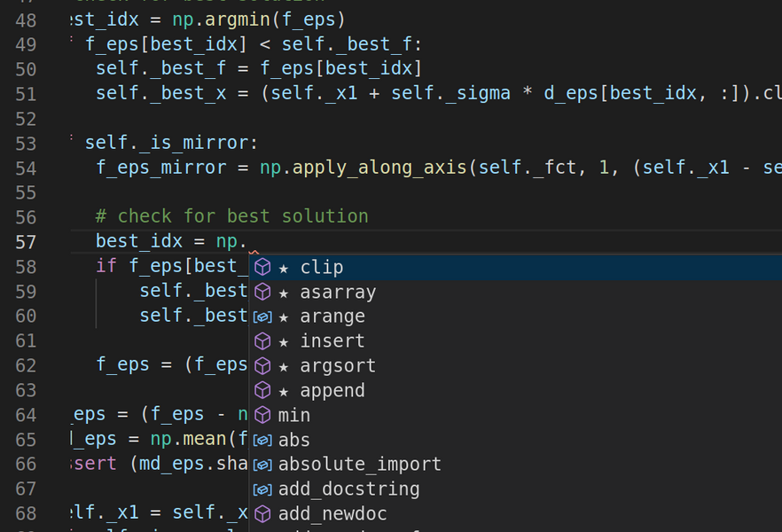Click the variable icon beside arange
Viewport: 782px width, 532px height.
tap(262, 316)
